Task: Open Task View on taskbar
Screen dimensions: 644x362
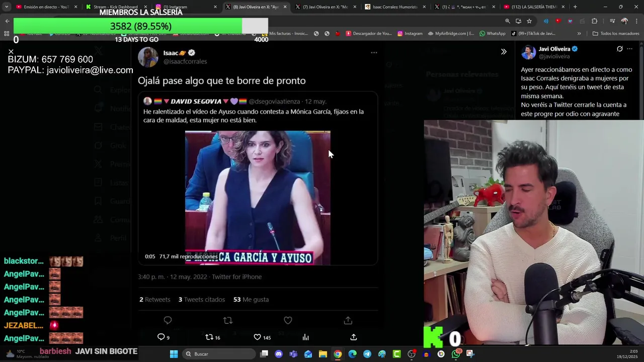Action: [x=264, y=354]
